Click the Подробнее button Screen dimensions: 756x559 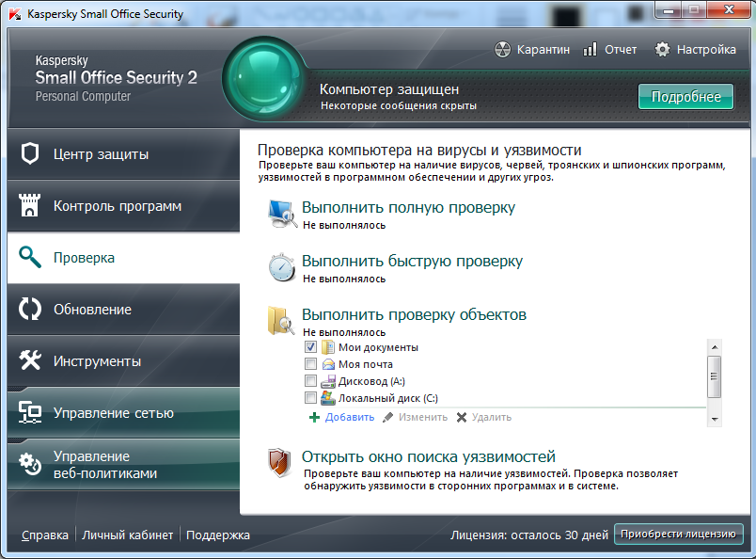click(685, 97)
